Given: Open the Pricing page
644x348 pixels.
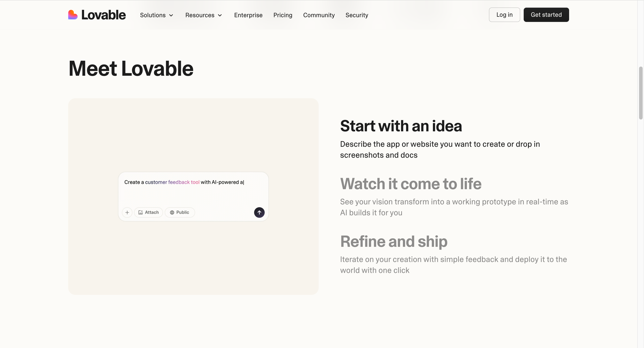Looking at the screenshot, I should [x=283, y=15].
